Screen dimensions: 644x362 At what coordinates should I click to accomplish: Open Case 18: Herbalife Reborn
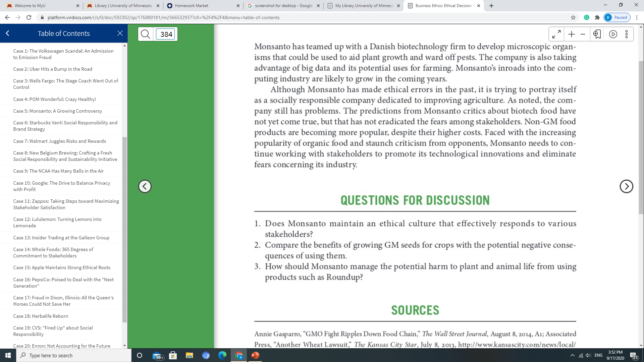[41, 316]
